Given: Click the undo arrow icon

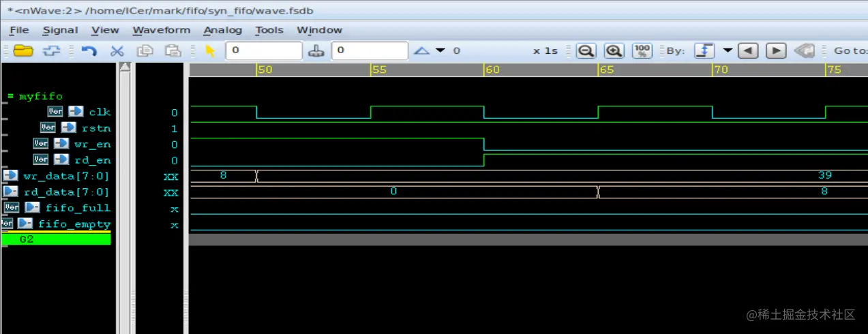Looking at the screenshot, I should tap(89, 50).
